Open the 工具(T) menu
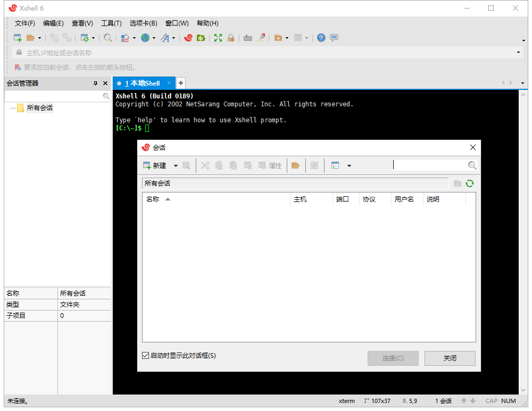The width and height of the screenshot is (532, 411). pyautogui.click(x=111, y=23)
